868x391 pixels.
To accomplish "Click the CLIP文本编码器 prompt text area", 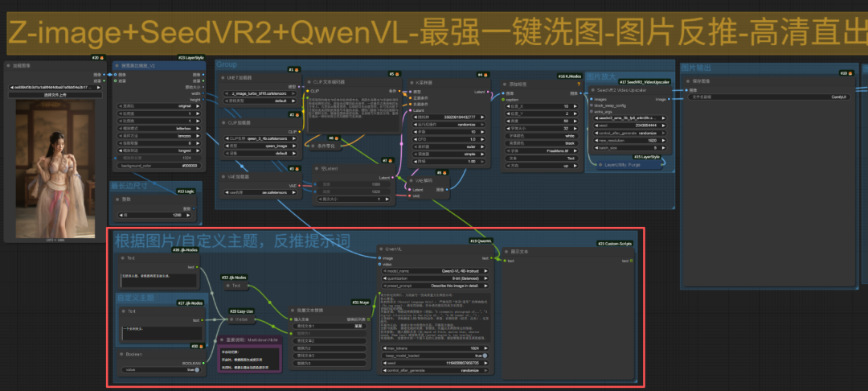I will tap(353, 114).
